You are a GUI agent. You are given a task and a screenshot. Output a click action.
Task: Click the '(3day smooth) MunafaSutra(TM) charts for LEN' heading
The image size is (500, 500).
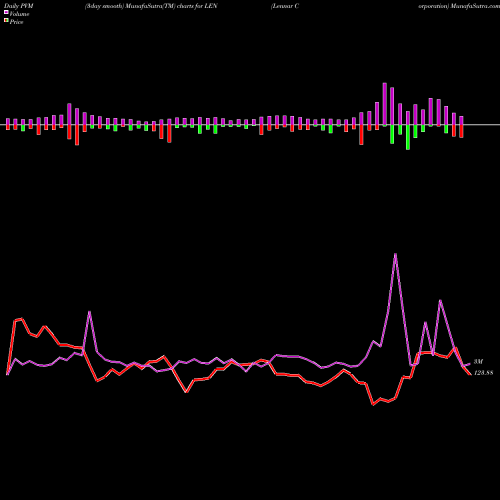click(x=151, y=6)
